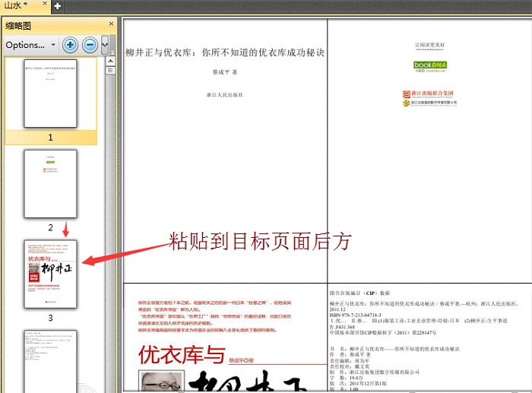Enlarge thumbnails with the plus icon
This screenshot has width=532, height=393.
tap(70, 45)
